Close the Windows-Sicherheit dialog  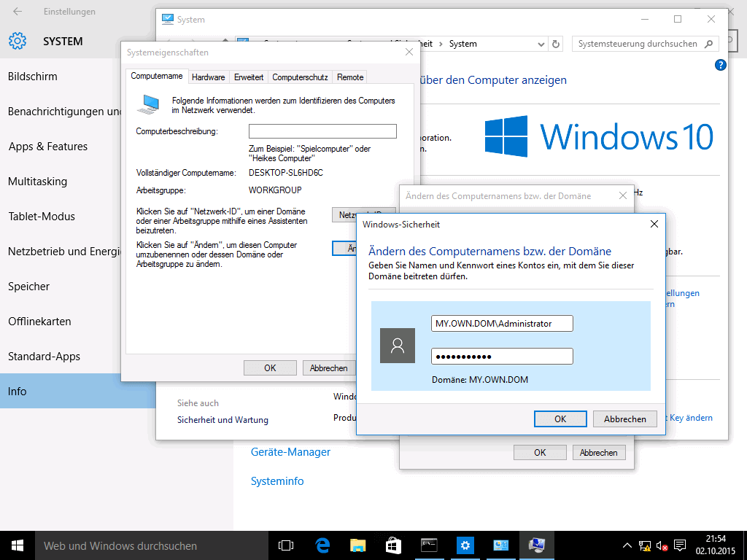654,224
